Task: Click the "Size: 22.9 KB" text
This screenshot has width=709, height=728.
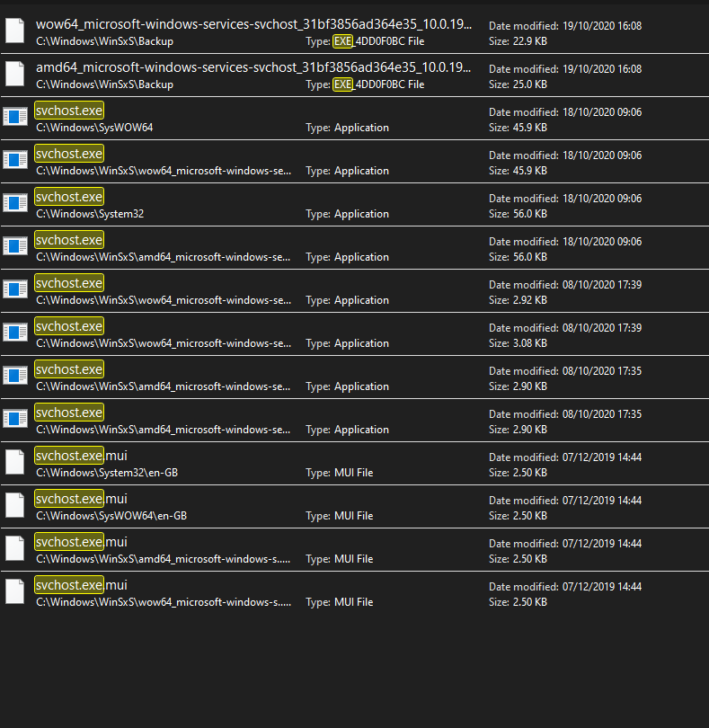Action: 518,41
